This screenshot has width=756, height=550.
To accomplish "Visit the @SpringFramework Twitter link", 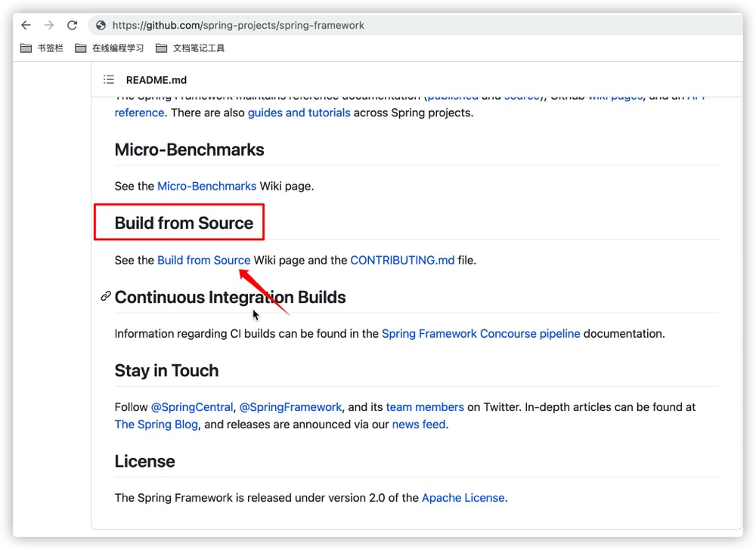I will pyautogui.click(x=290, y=407).
